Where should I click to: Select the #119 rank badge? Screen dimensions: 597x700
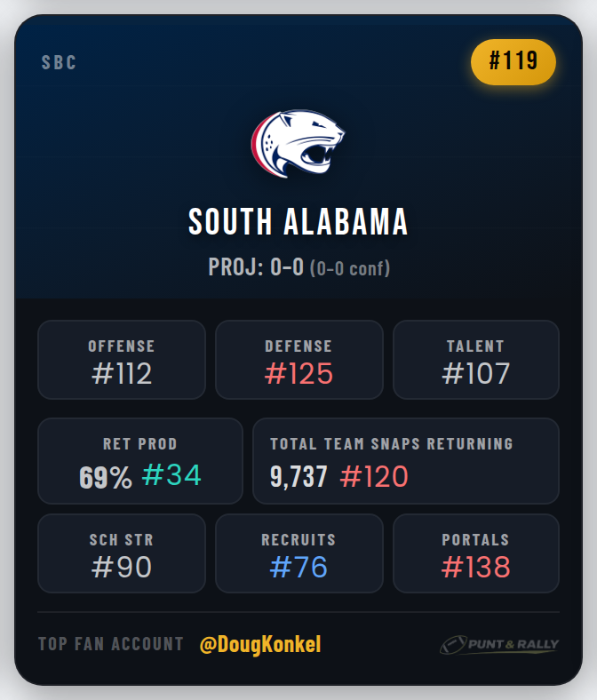(513, 61)
